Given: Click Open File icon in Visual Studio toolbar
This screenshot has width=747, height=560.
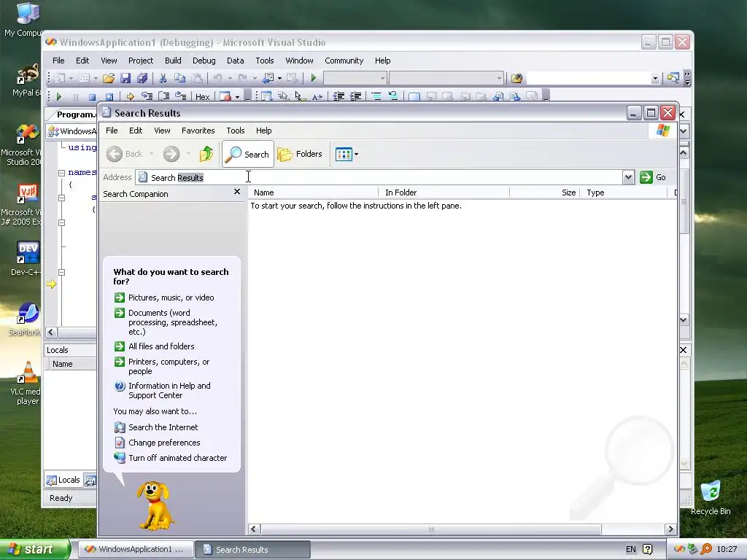Looking at the screenshot, I should tap(109, 78).
